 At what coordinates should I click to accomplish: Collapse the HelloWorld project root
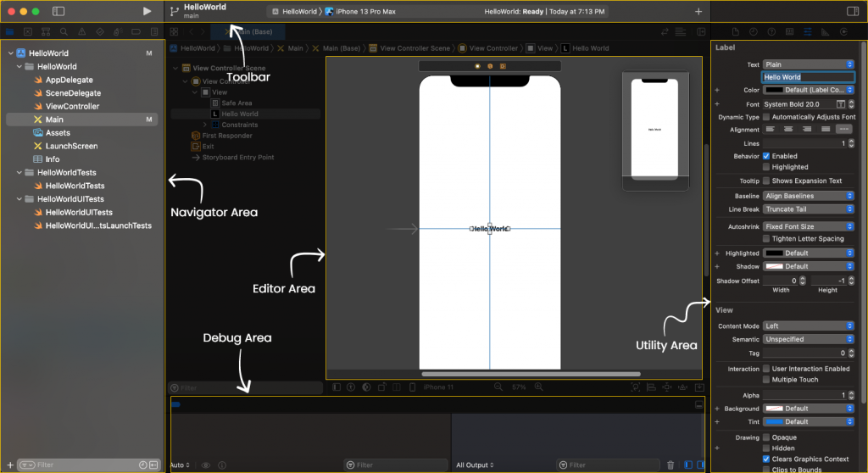[x=10, y=53]
